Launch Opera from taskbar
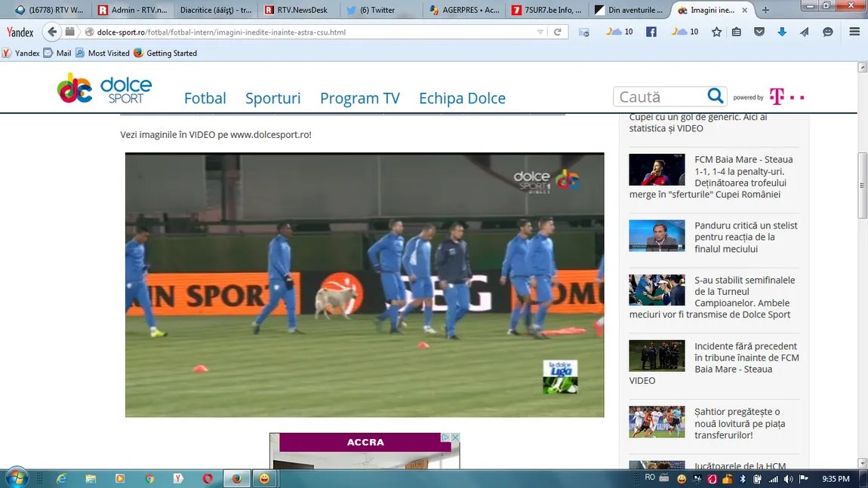The height and width of the screenshot is (488, 868). tap(208, 479)
